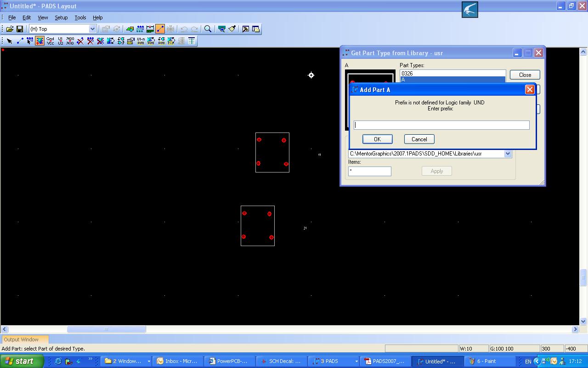Open the Output Window toolbar icon
Screen dimensions: 588x368
point(246,29)
